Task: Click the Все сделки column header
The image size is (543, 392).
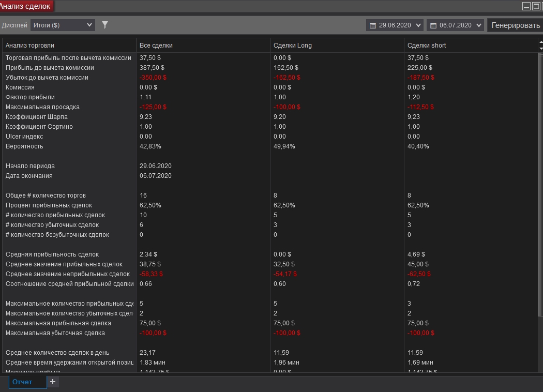Action: point(156,46)
